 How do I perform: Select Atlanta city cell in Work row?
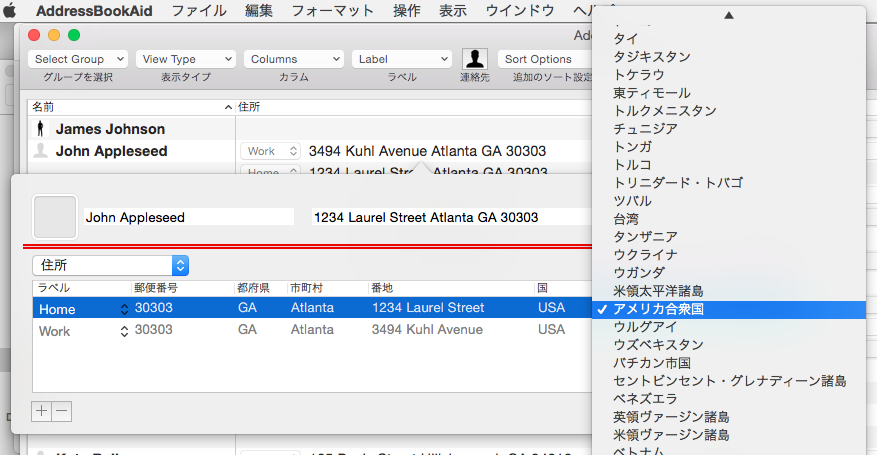(312, 330)
